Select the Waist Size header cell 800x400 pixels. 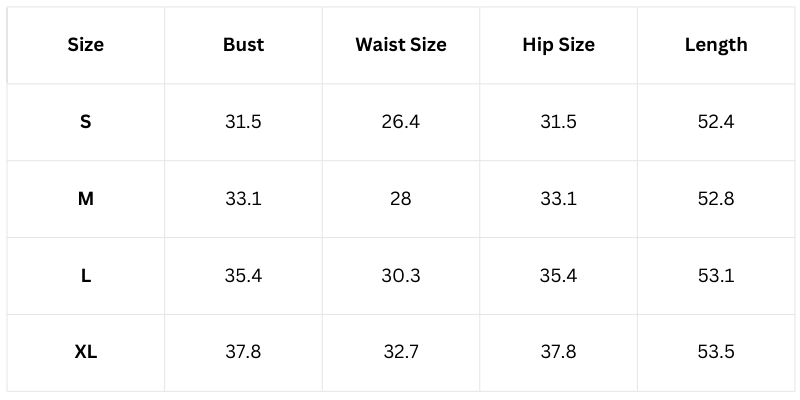[x=401, y=45]
